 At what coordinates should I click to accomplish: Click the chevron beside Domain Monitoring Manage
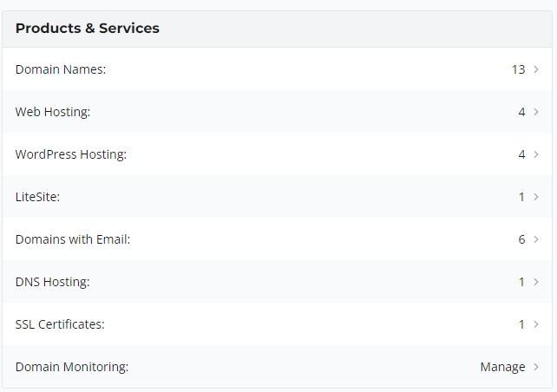point(536,367)
